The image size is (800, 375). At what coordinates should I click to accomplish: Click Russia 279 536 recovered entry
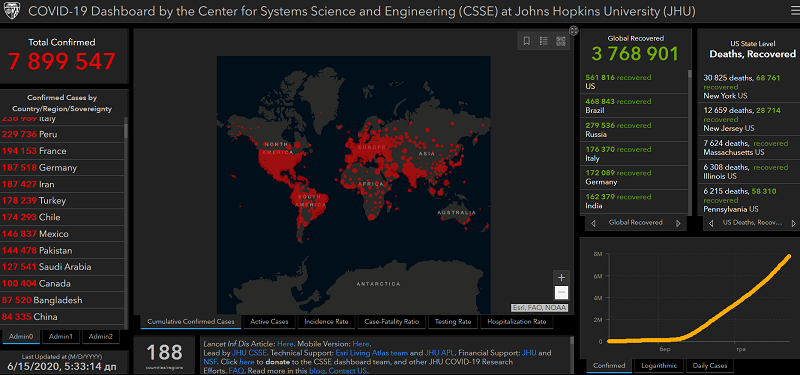coord(634,130)
